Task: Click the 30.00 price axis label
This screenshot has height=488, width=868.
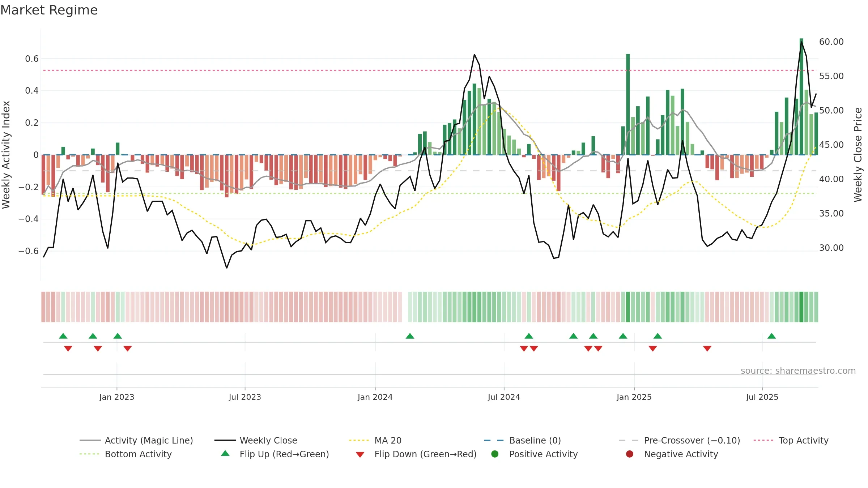Action: (831, 248)
